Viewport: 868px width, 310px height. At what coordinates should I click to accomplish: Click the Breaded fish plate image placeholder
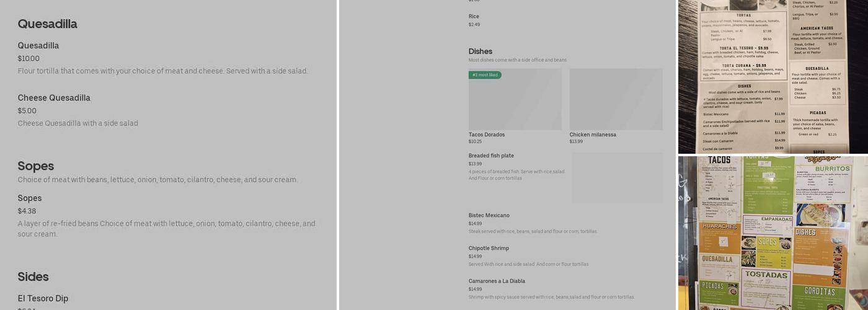617,178
